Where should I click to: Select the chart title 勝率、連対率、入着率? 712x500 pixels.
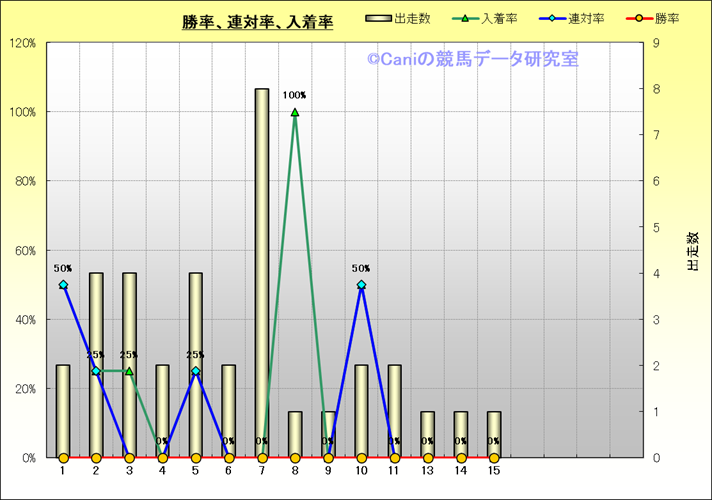pyautogui.click(x=257, y=21)
